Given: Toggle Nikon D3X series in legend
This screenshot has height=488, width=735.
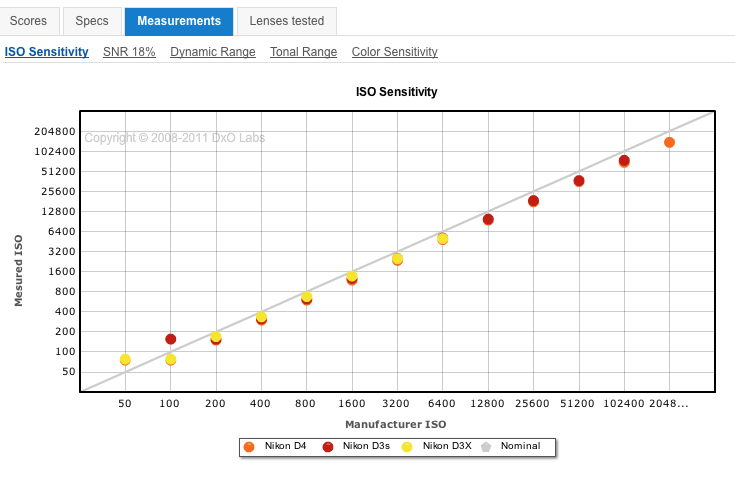Looking at the screenshot, I should 444,446.
